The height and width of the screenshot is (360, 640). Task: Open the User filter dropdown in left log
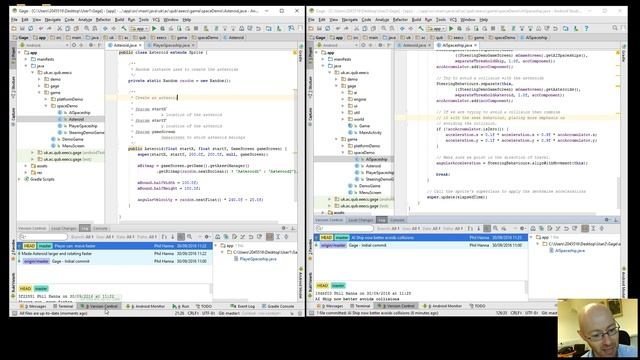tap(105, 237)
